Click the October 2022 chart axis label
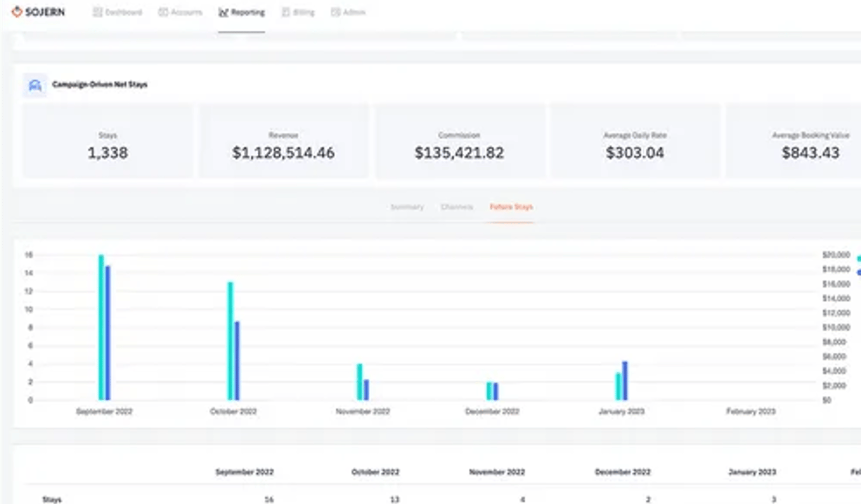 click(233, 411)
